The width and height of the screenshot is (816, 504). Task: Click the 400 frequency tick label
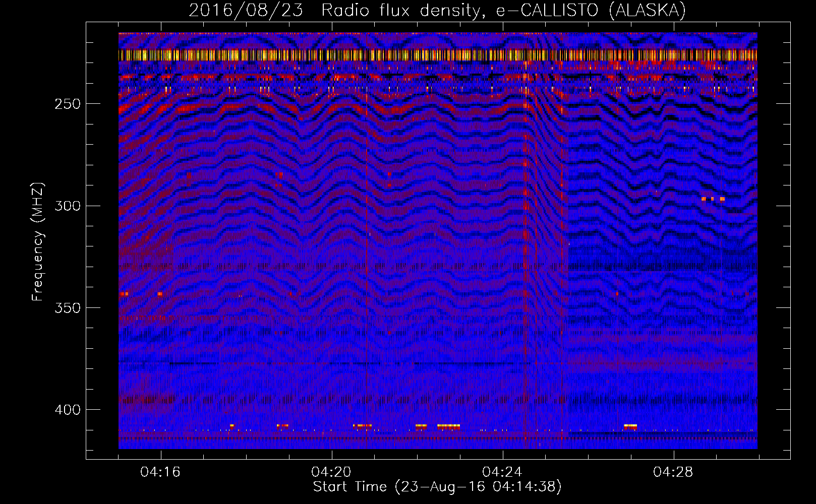point(68,410)
